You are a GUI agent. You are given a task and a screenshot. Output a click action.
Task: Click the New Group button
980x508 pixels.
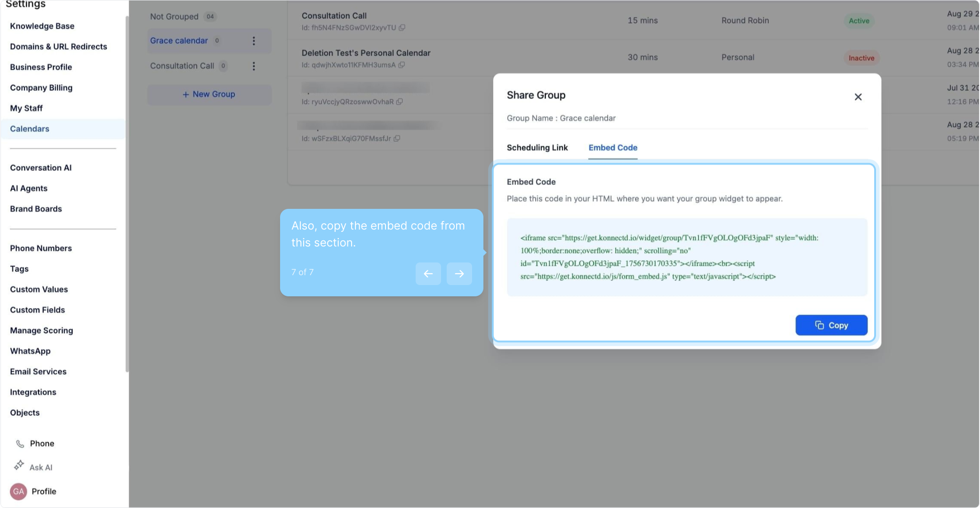[x=209, y=95]
